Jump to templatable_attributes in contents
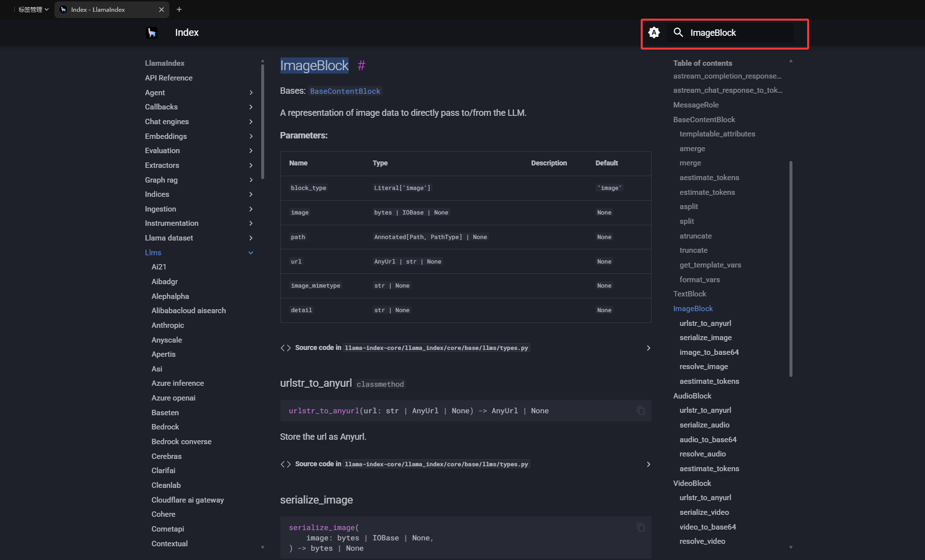This screenshot has height=560, width=925. (717, 134)
